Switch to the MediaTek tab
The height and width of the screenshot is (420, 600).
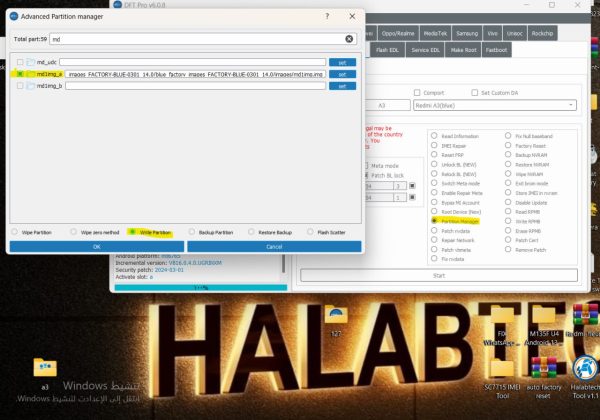(435, 33)
